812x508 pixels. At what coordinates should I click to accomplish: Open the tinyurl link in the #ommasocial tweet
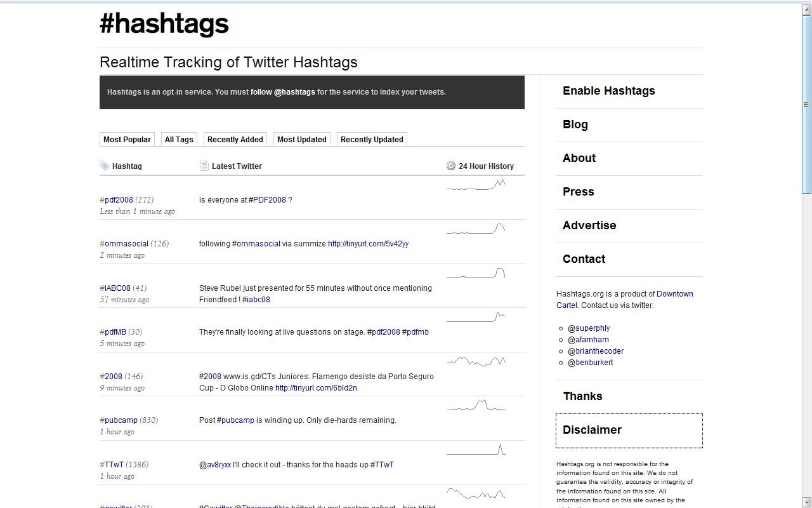tap(368, 243)
